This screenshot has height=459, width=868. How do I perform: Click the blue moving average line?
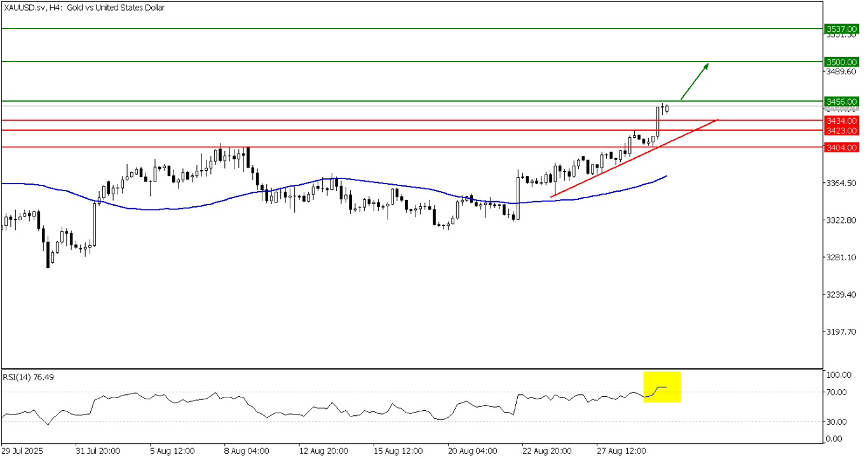click(x=381, y=184)
